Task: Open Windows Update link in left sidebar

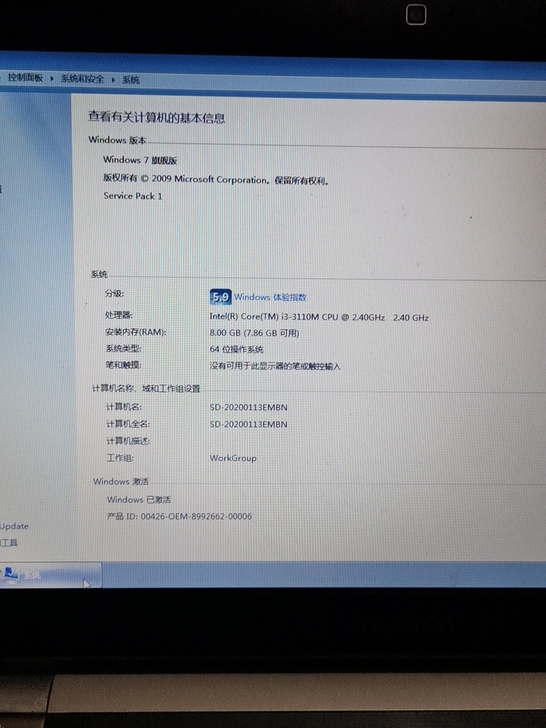Action: 14,526
